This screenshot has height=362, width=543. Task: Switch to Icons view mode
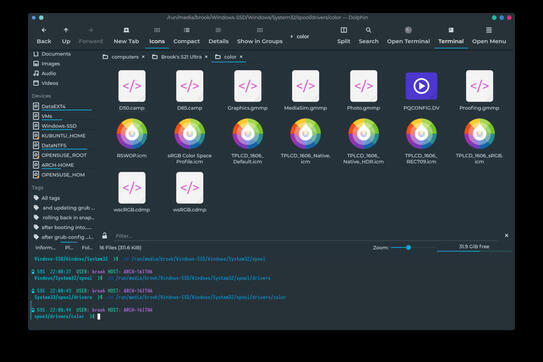(x=157, y=36)
